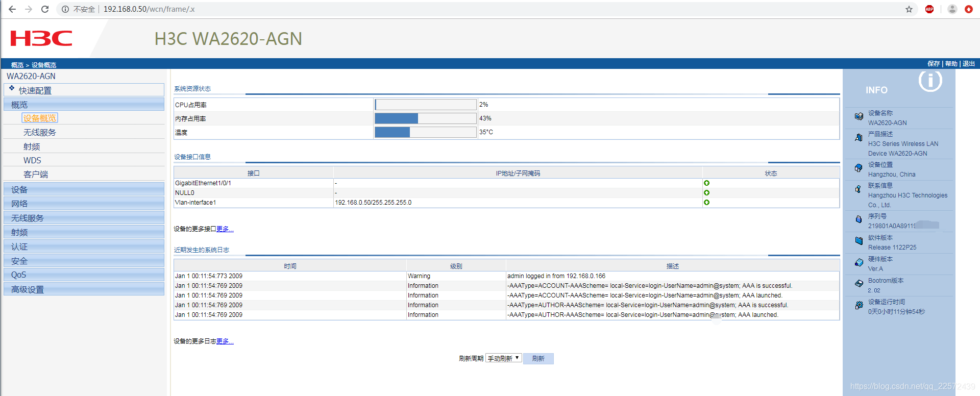Viewport: 980px width, 396px height.
Task: Click GigabitEthernet1/0/1 green status icon
Action: tap(706, 183)
